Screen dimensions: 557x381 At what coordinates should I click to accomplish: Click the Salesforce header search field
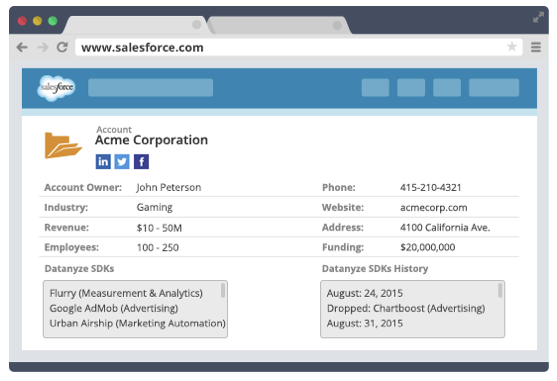150,88
